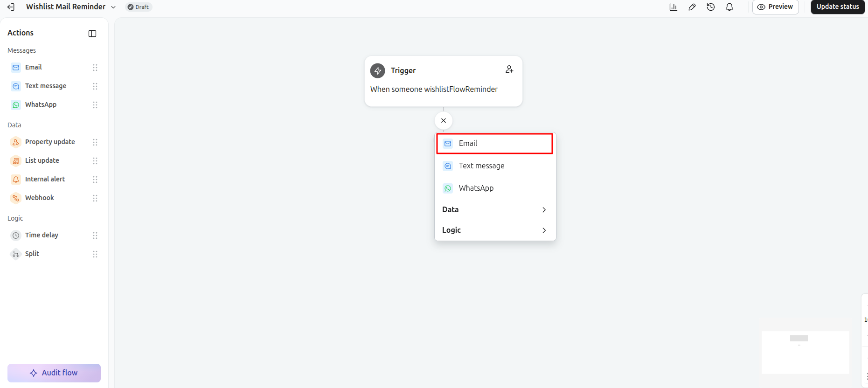This screenshot has width=868, height=388.
Task: Click the pencil edit icon in header
Action: pos(692,7)
